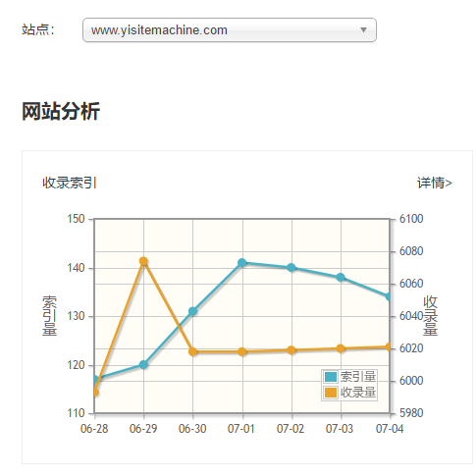Select the blue data point on 07-01

point(242,263)
